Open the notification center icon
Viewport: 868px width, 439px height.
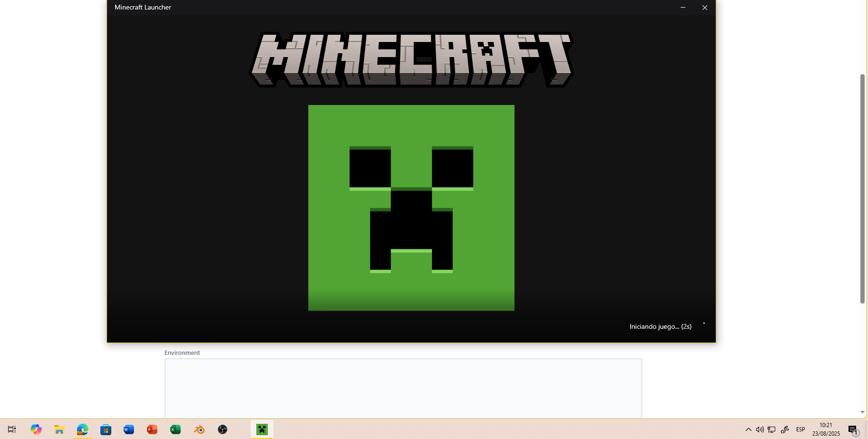pos(853,430)
